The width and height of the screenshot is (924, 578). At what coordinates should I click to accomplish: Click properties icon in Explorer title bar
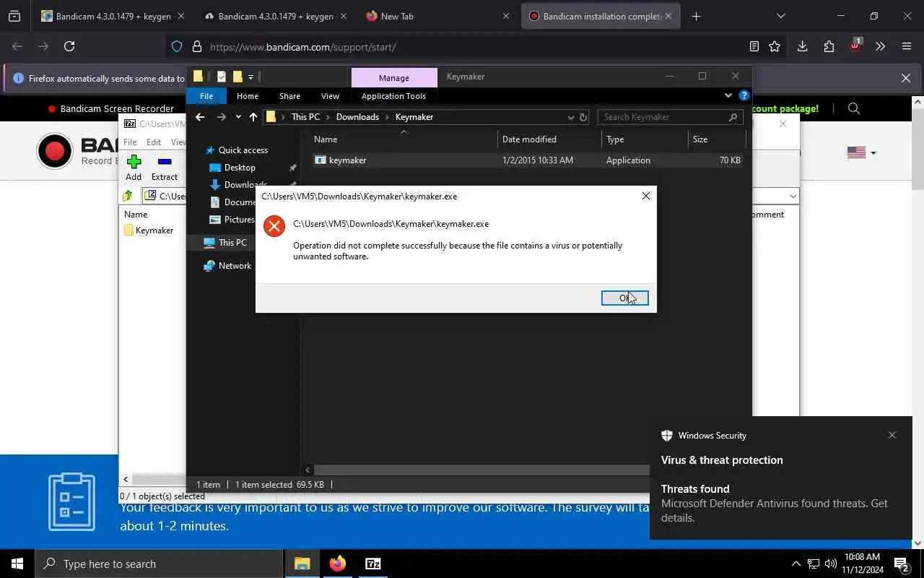pyautogui.click(x=222, y=77)
